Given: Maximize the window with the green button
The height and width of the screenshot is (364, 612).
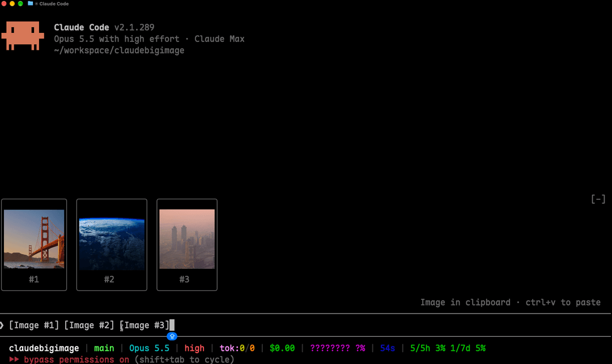Looking at the screenshot, I should pos(20,3).
